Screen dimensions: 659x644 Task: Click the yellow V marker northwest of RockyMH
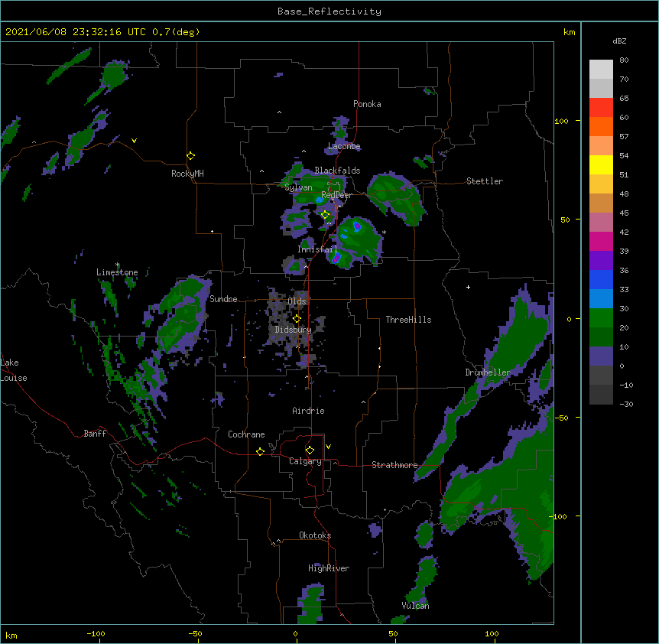[134, 141]
